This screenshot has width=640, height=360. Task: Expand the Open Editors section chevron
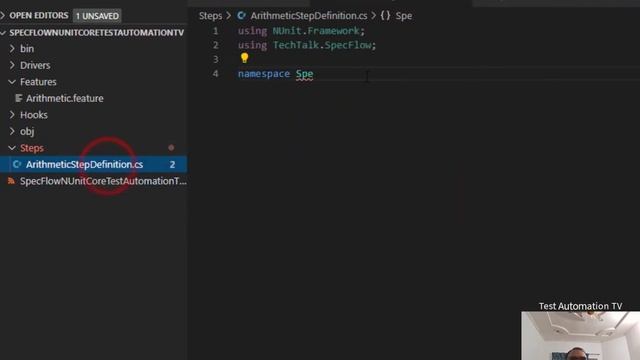pos(3,16)
